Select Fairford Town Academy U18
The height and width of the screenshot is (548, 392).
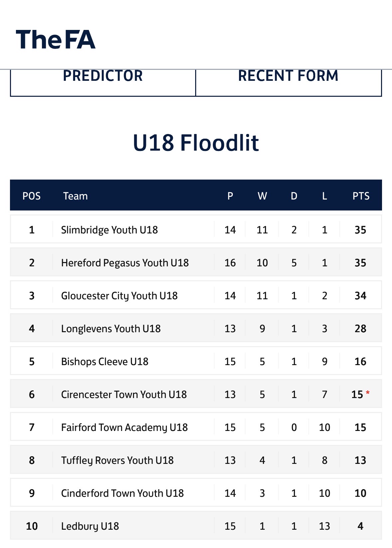pos(124,427)
